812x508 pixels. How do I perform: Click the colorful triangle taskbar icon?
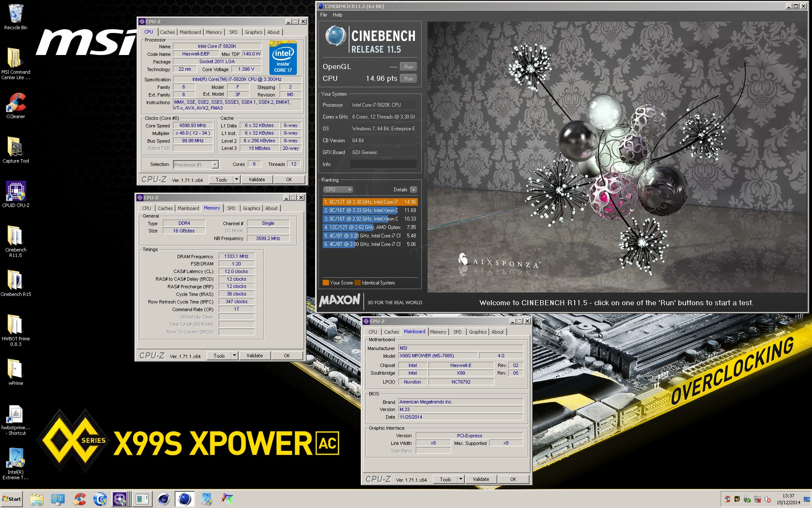point(227,500)
